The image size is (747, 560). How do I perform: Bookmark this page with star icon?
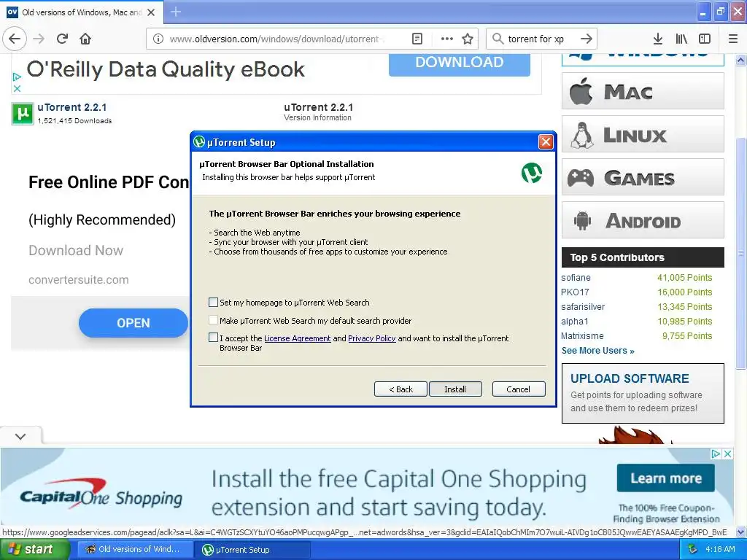point(468,39)
